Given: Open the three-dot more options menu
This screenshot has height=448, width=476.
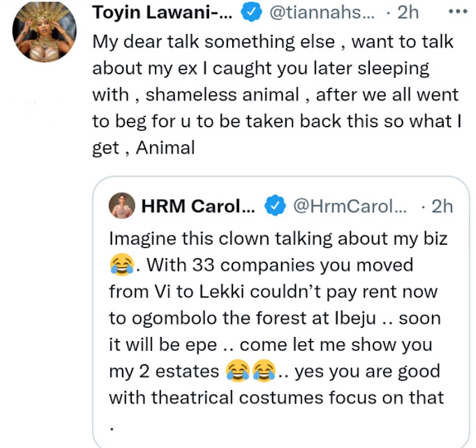Looking at the screenshot, I should pos(458,12).
